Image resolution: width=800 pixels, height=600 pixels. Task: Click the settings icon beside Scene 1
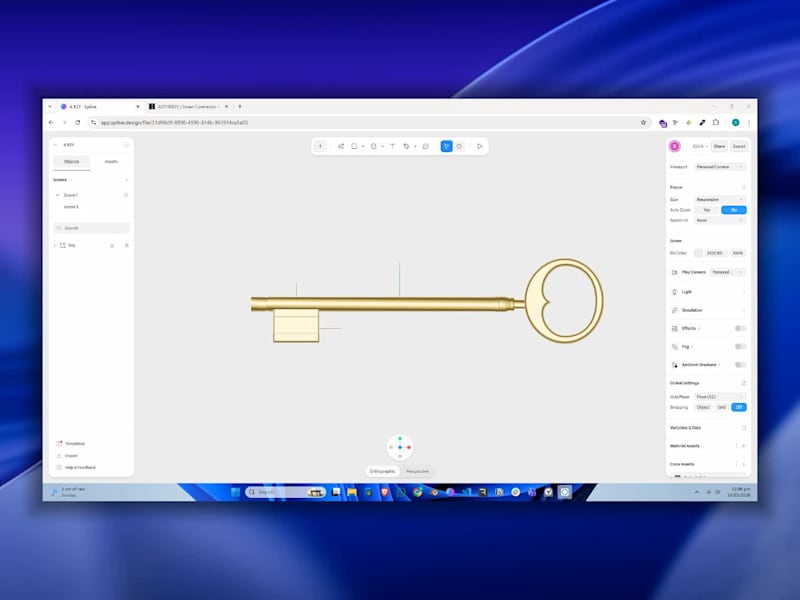coord(126,195)
